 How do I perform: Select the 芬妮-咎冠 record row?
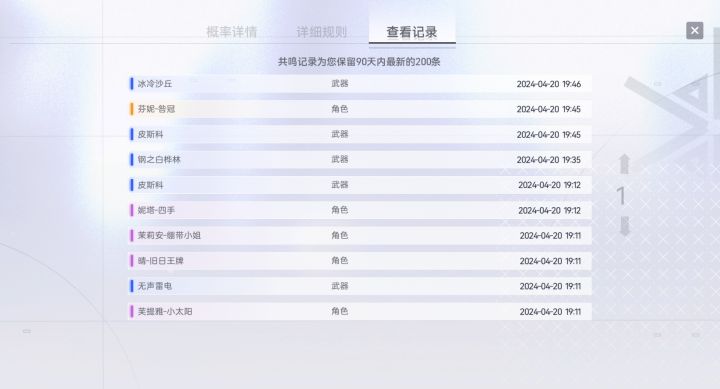tap(360, 109)
